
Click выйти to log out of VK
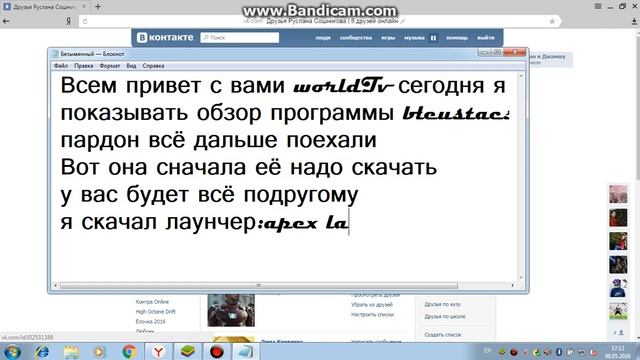pyautogui.click(x=486, y=38)
